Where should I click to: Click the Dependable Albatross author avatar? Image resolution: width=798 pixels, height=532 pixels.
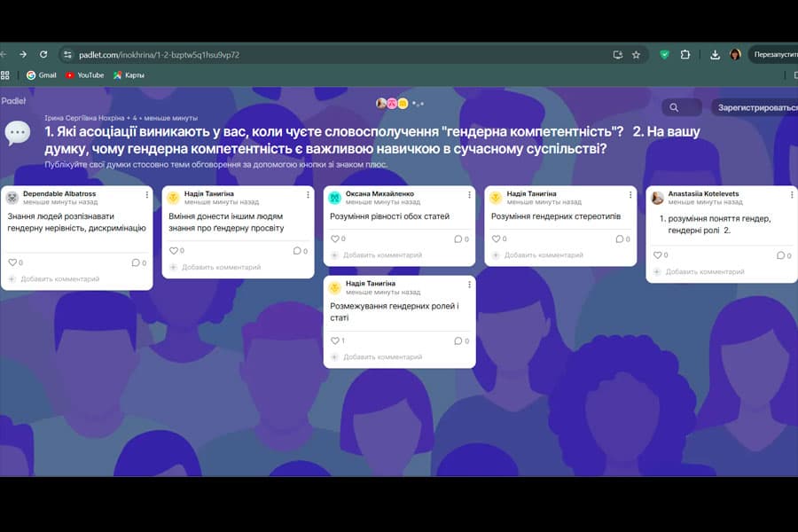point(12,198)
